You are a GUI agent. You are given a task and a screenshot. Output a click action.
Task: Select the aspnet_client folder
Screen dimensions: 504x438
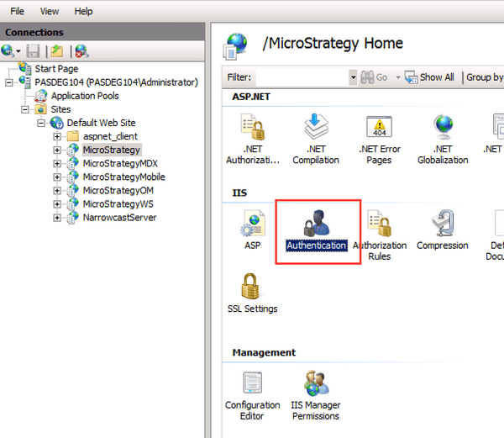[x=110, y=136]
